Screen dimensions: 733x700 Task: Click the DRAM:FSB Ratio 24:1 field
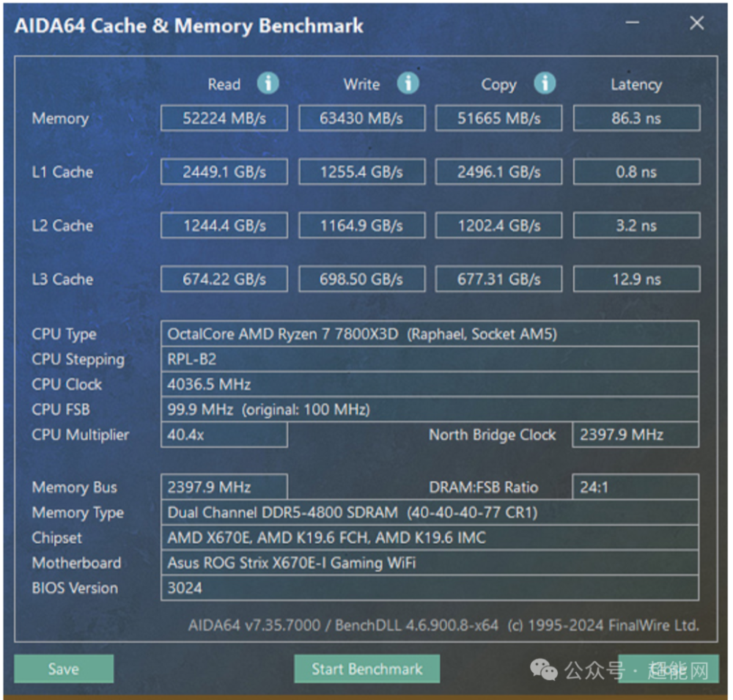coord(636,487)
